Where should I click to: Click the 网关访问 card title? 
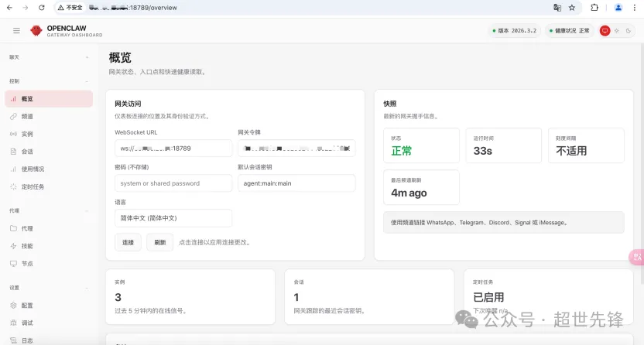point(128,104)
